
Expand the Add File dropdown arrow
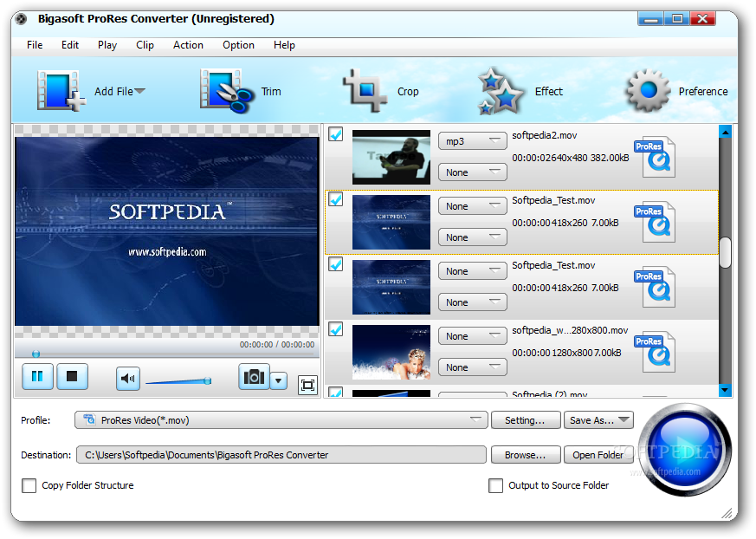coord(139,91)
